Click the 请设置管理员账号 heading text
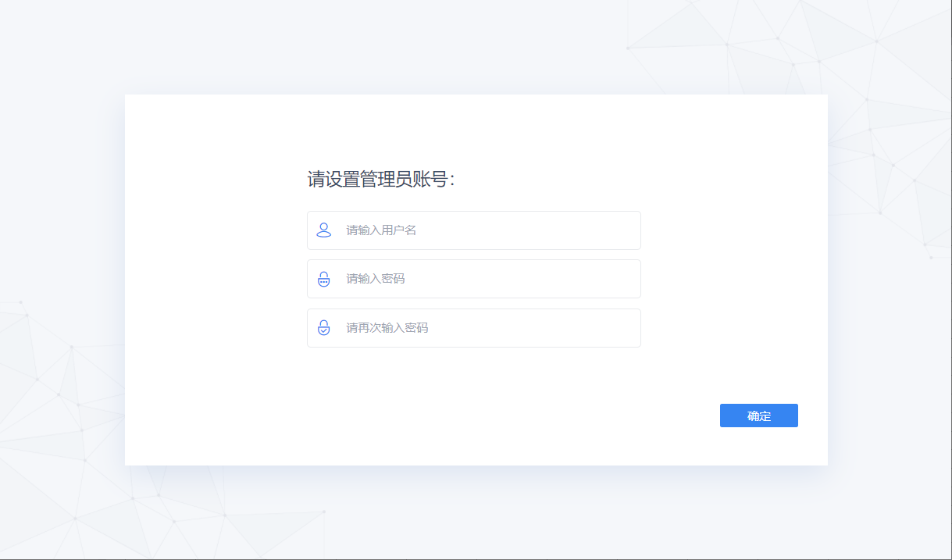 [x=381, y=180]
